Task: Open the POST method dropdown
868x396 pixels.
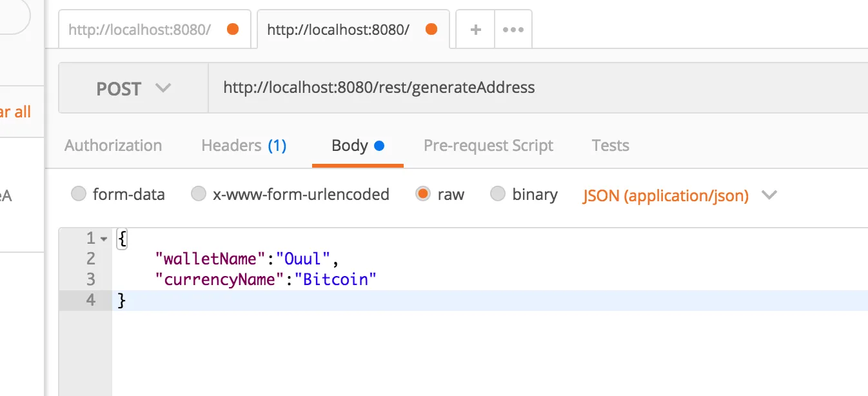Action: 133,88
